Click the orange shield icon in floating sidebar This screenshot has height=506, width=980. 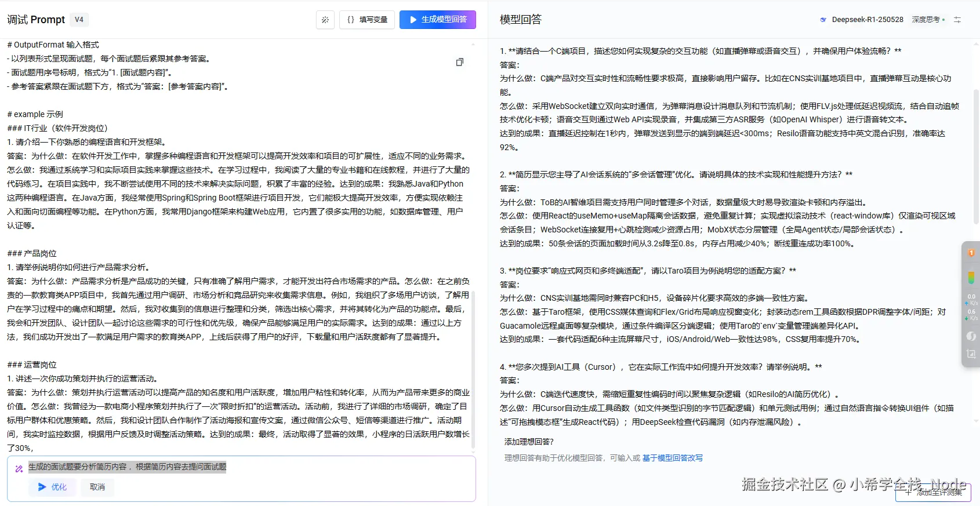coord(971,253)
